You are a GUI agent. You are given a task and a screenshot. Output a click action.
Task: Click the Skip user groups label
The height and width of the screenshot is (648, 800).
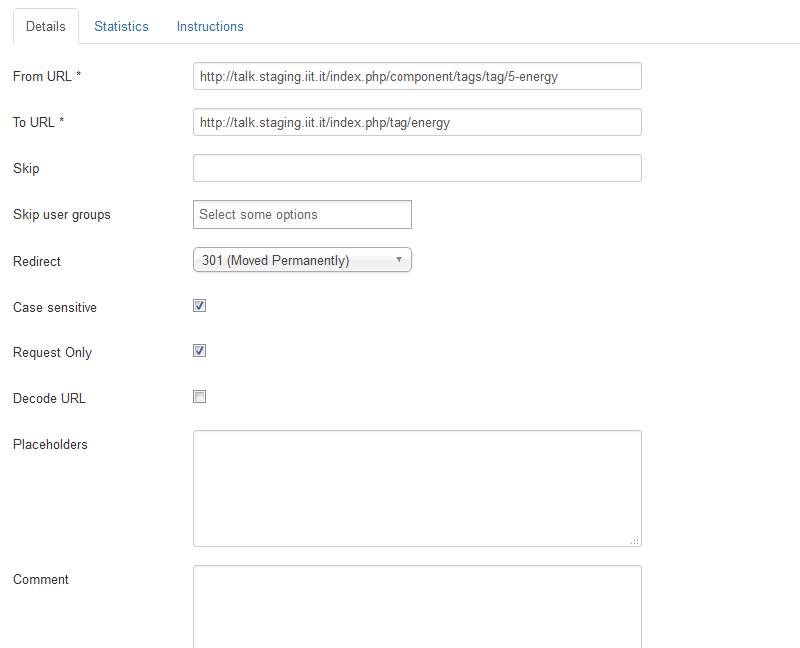point(62,215)
